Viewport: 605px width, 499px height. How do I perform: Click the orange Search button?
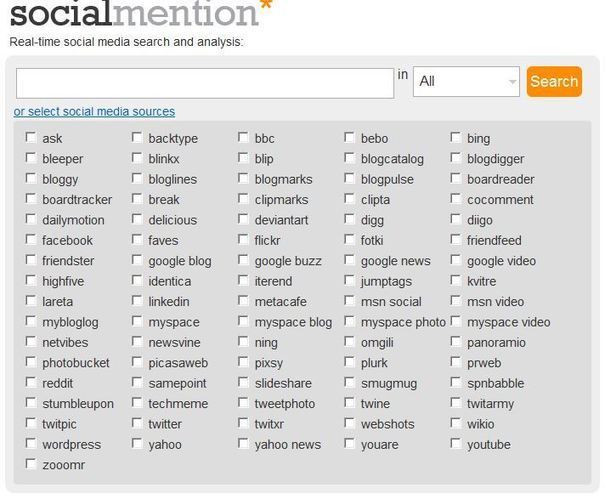554,81
